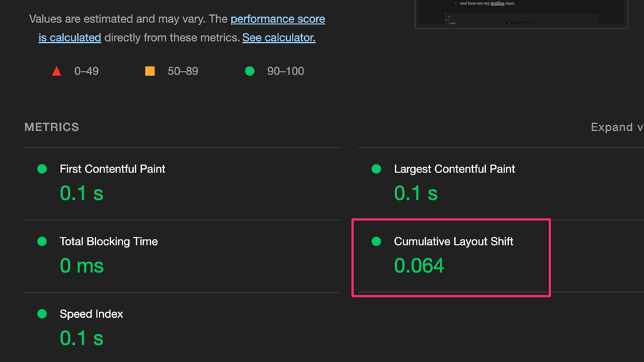Click the 'METRICS' section heading
The height and width of the screenshot is (362, 644).
click(52, 127)
